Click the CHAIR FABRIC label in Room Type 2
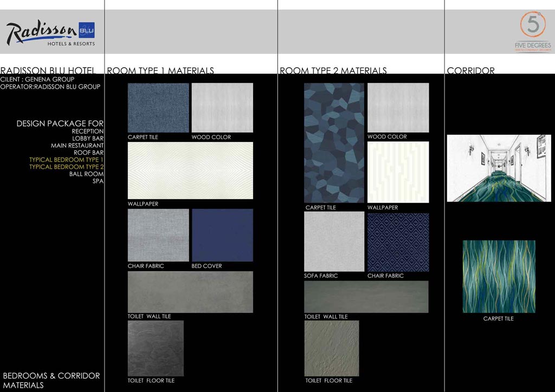 coord(385,276)
